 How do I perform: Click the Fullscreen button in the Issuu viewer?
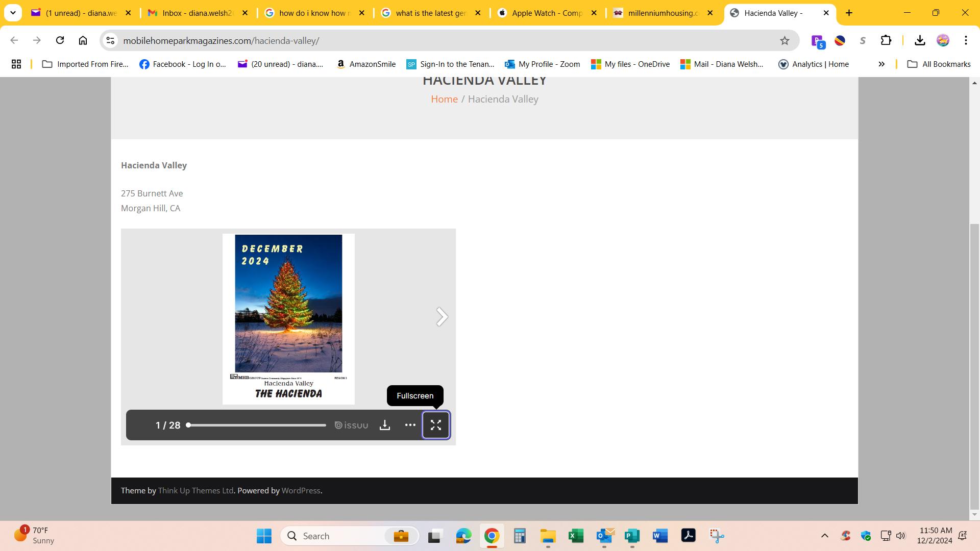(435, 425)
